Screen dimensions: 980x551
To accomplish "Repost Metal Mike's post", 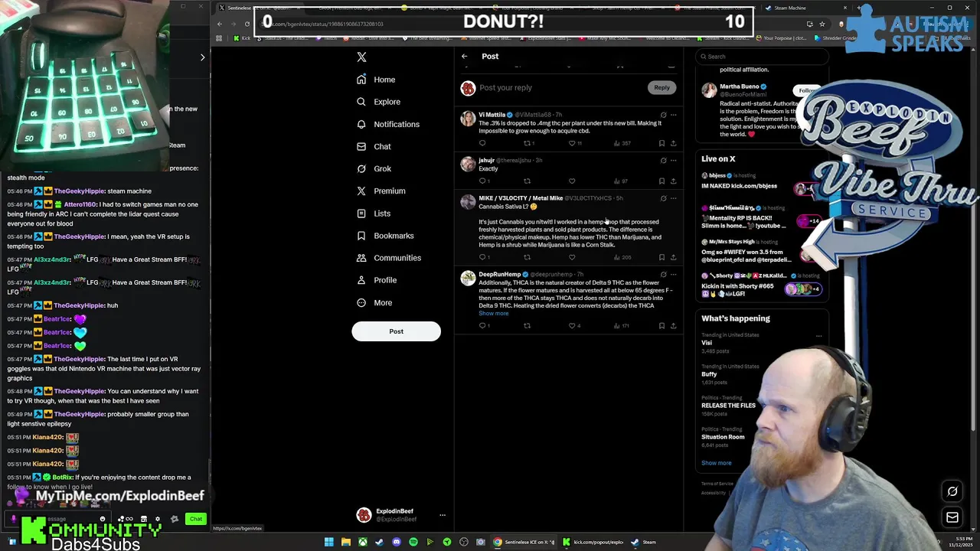I will point(527,257).
